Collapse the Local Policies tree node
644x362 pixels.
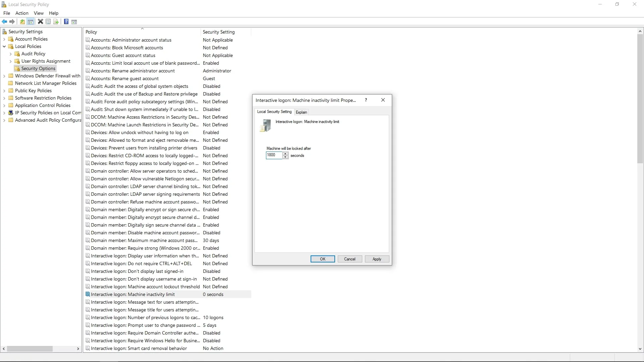[4, 47]
